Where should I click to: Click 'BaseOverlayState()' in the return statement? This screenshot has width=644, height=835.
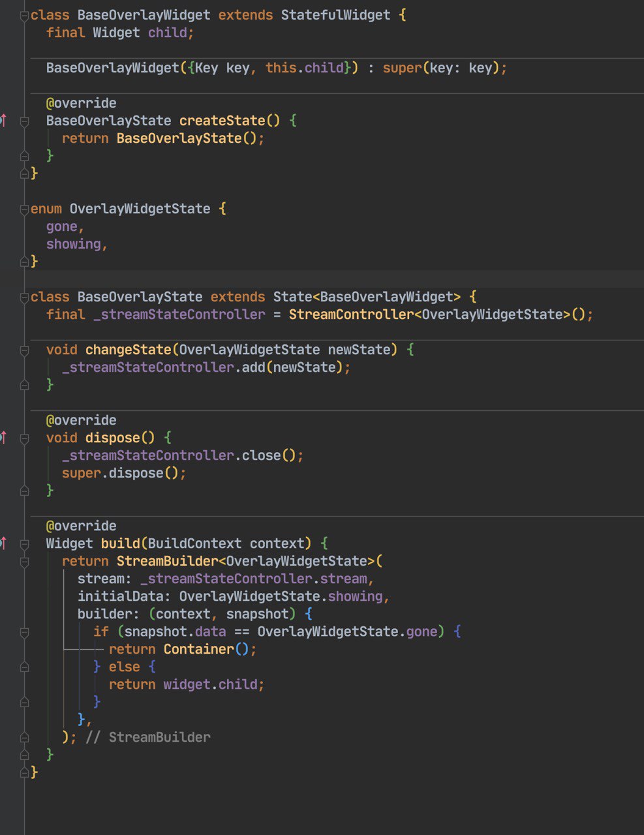click(x=187, y=138)
